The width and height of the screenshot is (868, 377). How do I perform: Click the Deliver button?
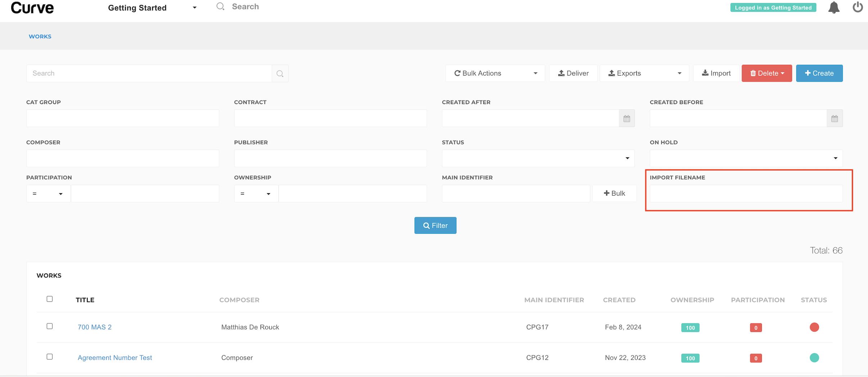[x=573, y=73]
